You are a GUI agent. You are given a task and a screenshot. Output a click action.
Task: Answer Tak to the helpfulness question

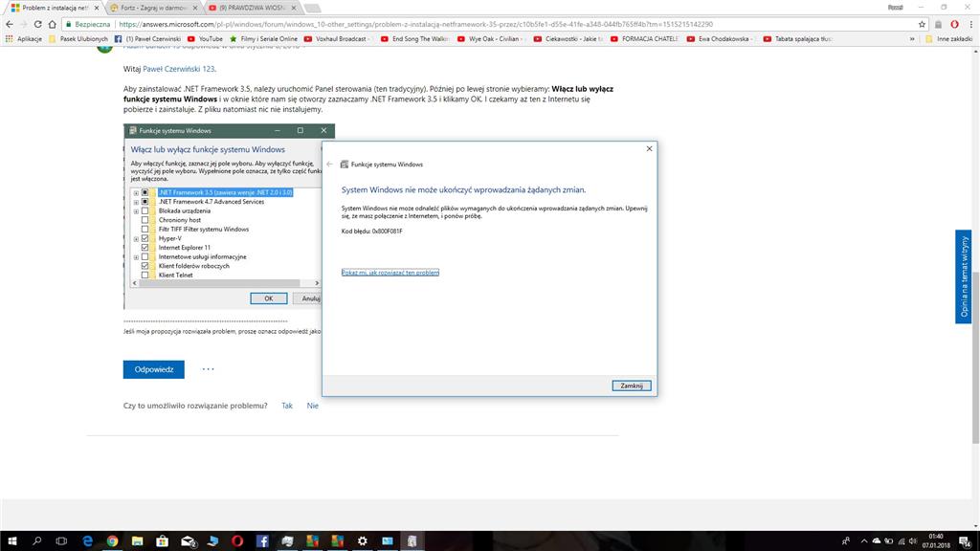click(x=287, y=406)
